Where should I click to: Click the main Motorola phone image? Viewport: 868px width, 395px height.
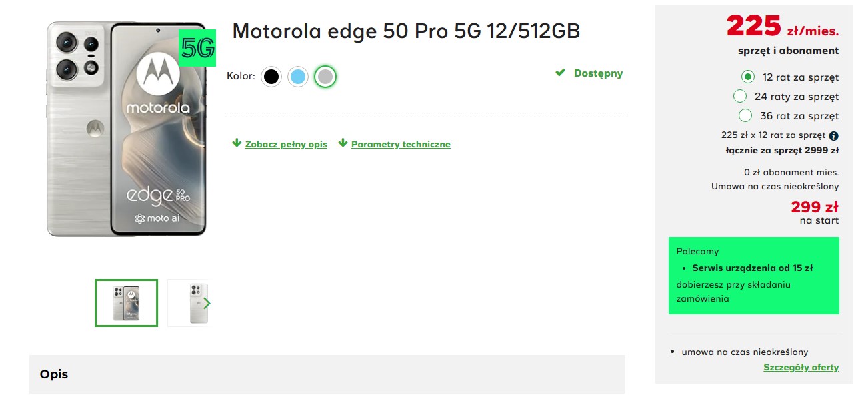[x=127, y=129]
